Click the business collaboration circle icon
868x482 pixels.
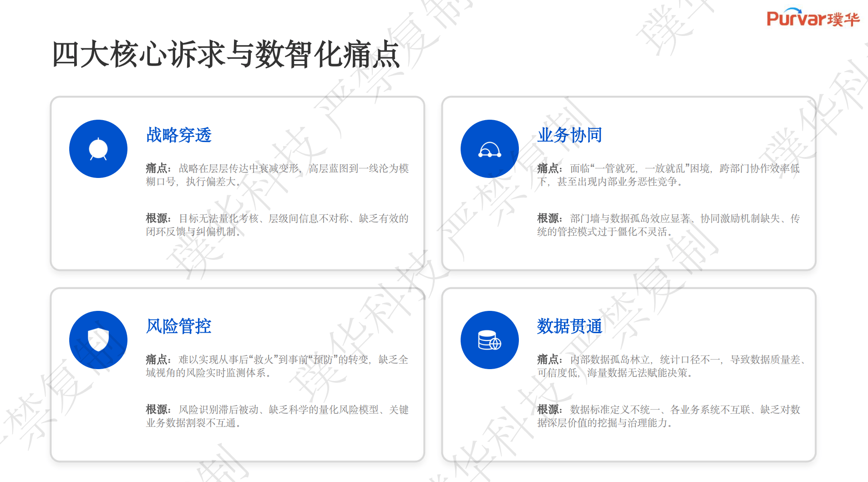[x=489, y=149]
